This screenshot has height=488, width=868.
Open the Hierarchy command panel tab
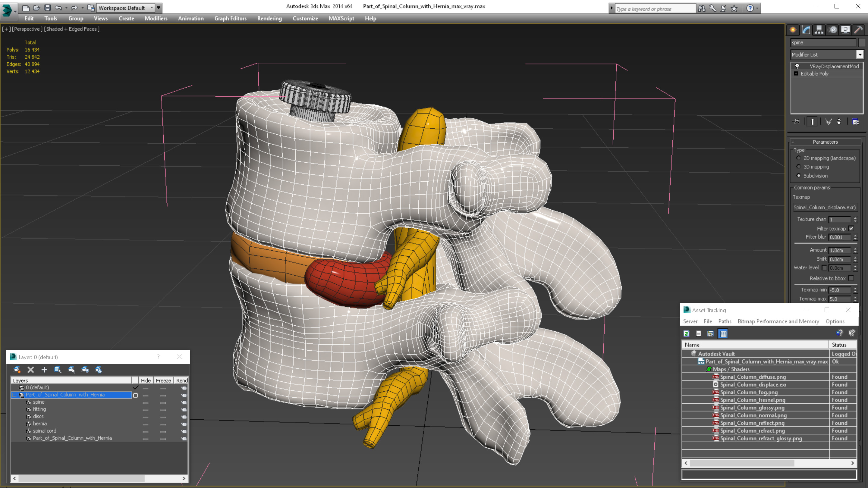819,30
